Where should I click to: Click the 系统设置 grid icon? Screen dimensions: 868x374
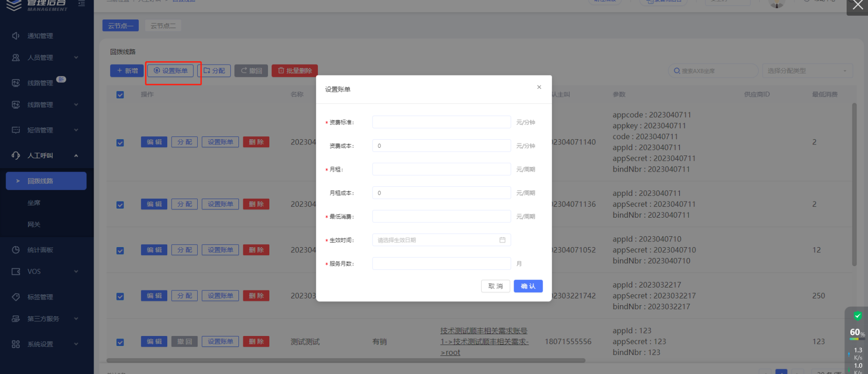16,344
